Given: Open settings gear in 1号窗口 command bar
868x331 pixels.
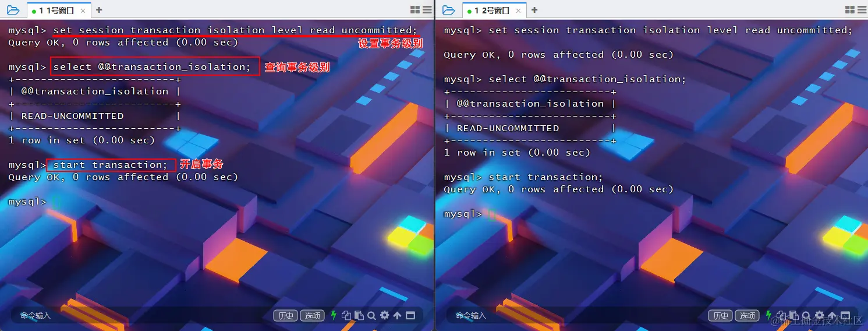Looking at the screenshot, I should (384, 315).
